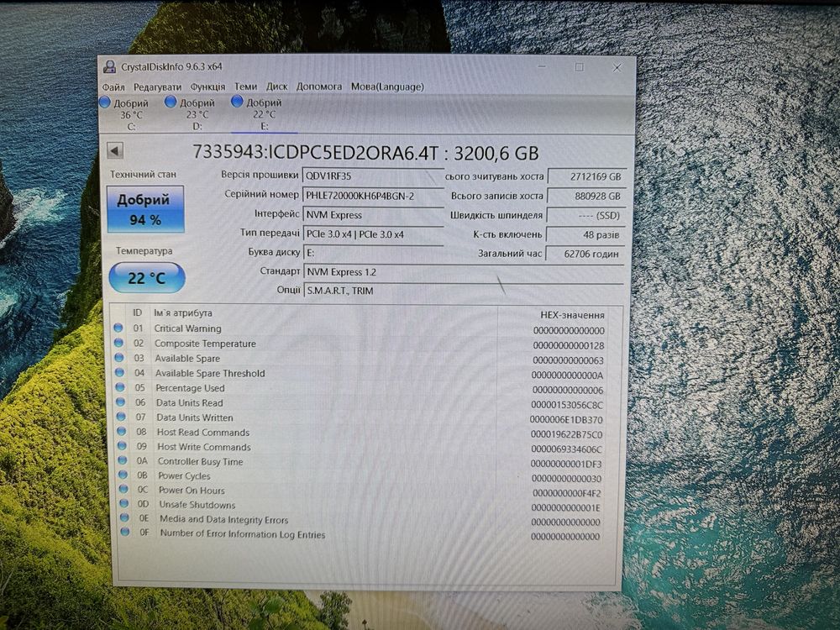
Task: Click status dot beside Power Cycles
Action: (123, 474)
